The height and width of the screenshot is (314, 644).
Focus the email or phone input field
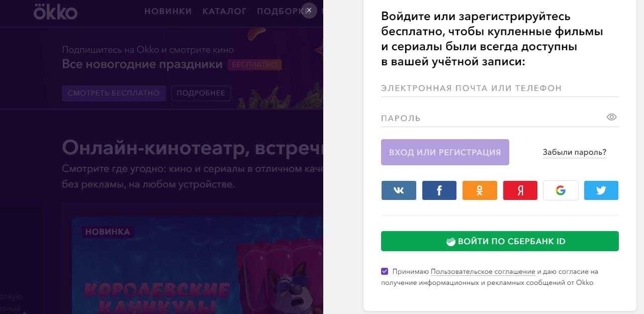point(500,88)
